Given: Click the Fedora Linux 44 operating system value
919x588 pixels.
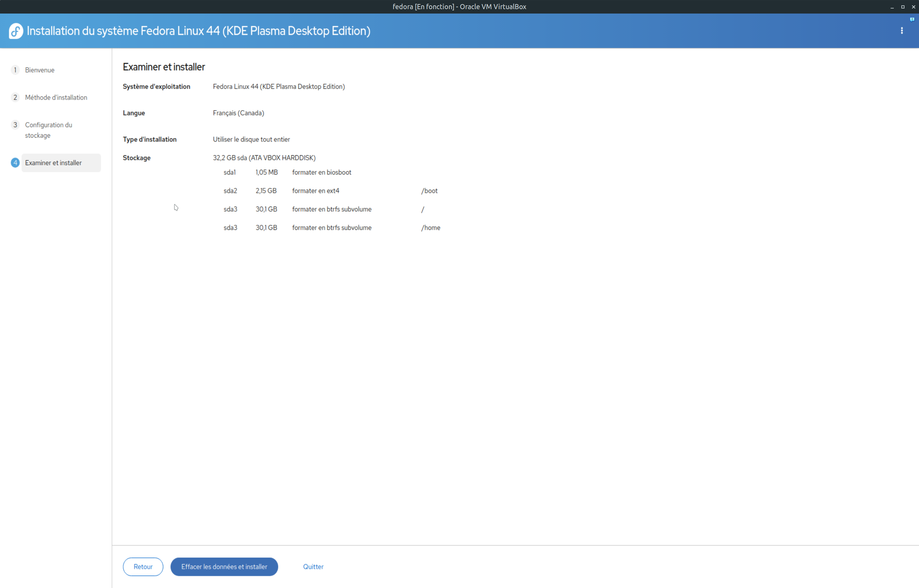Looking at the screenshot, I should 279,87.
